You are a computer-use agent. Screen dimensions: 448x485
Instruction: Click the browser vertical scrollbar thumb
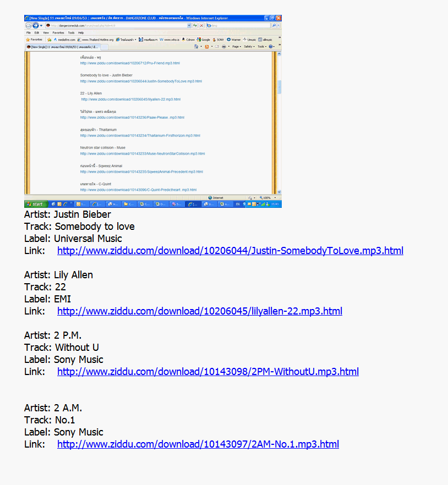click(x=279, y=87)
